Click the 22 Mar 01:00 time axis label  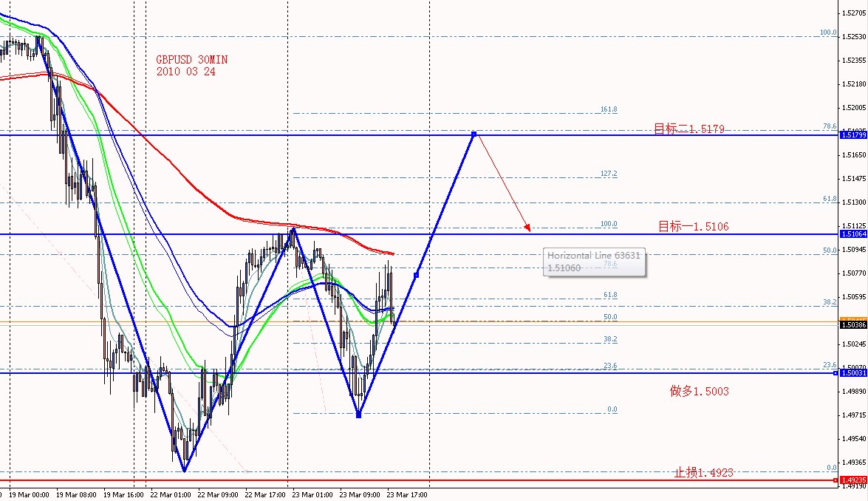point(171,494)
